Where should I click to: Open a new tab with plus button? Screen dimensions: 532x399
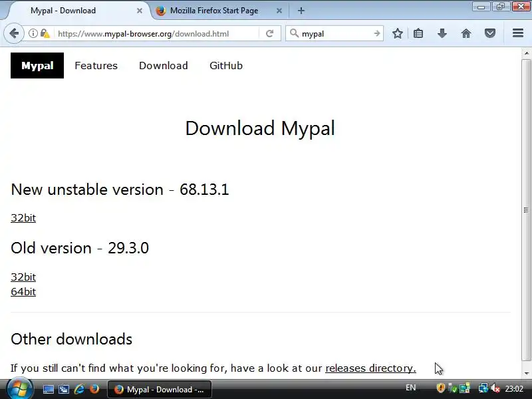point(301,11)
